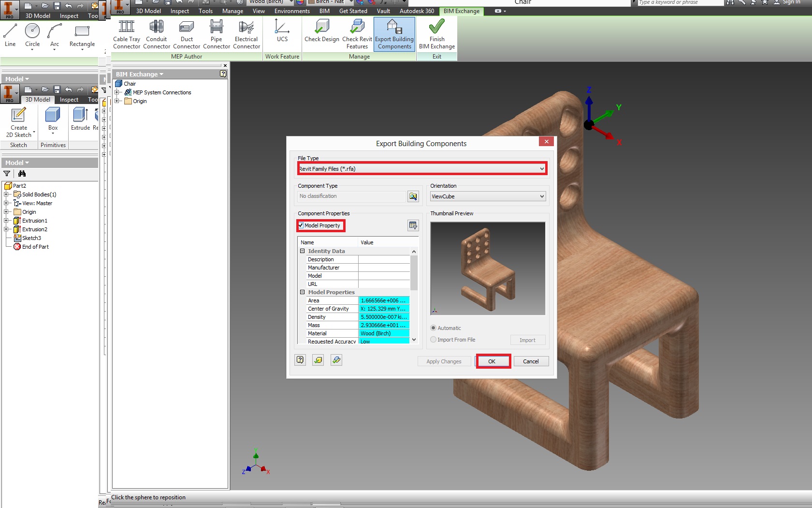The height and width of the screenshot is (508, 812).
Task: Select the Cable Tray Connector tool
Action: (127, 34)
